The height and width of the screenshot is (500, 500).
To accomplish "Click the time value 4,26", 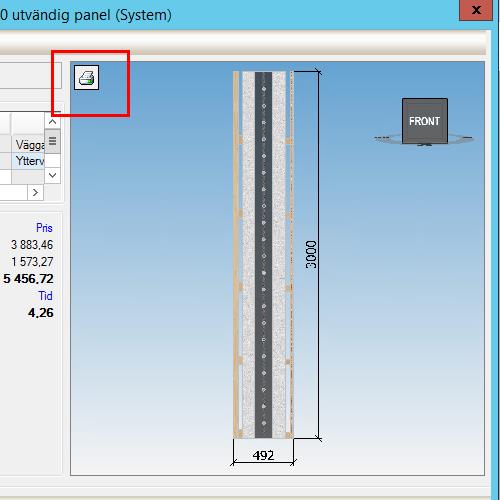I will [41, 313].
